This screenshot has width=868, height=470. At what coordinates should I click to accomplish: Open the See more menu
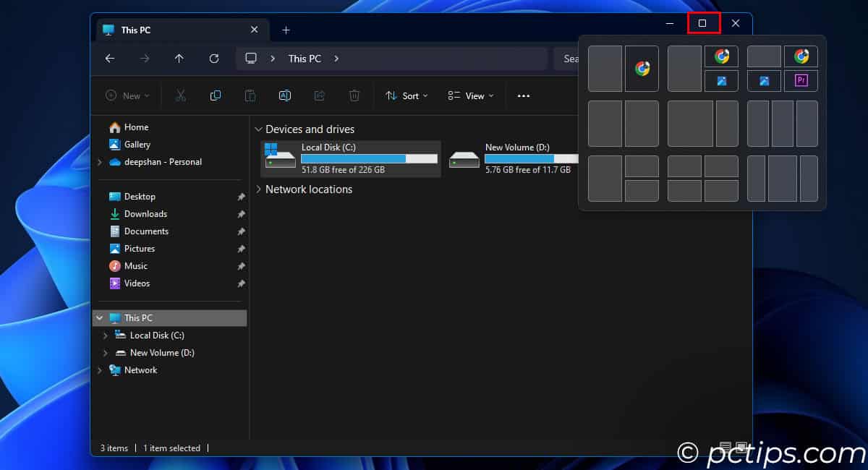[x=523, y=95]
